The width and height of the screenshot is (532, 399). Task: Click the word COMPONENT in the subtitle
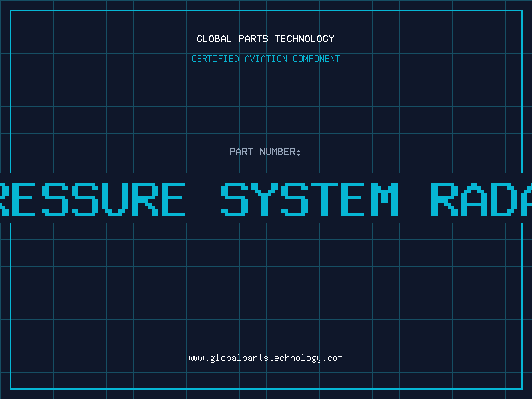317,59
